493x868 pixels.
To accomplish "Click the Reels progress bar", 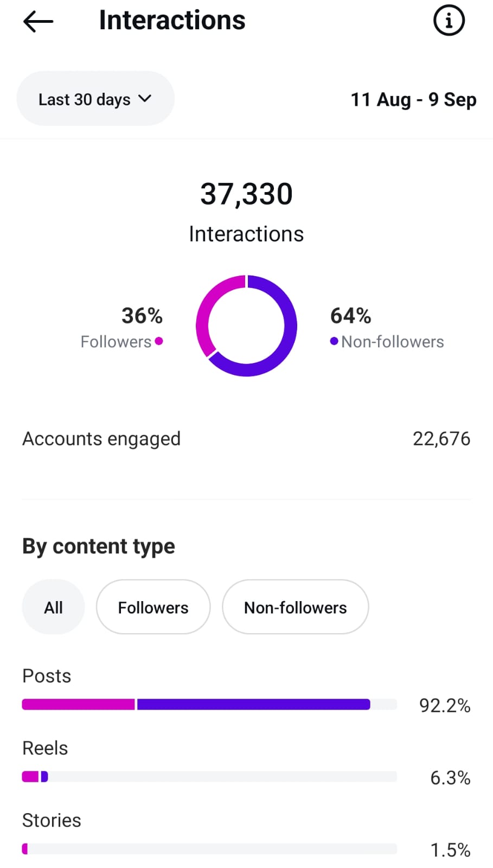I will pyautogui.click(x=209, y=776).
